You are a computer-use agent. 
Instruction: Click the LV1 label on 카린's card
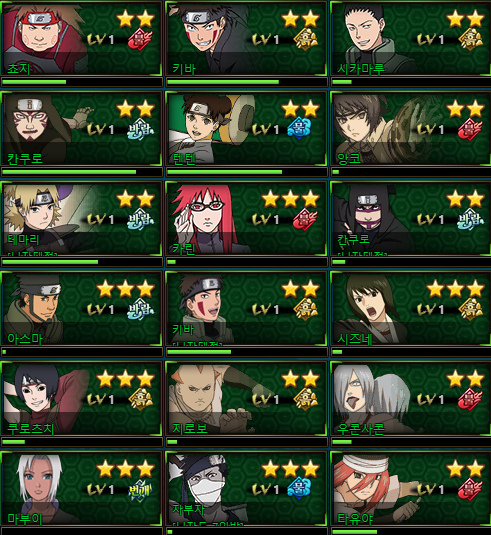click(x=266, y=219)
